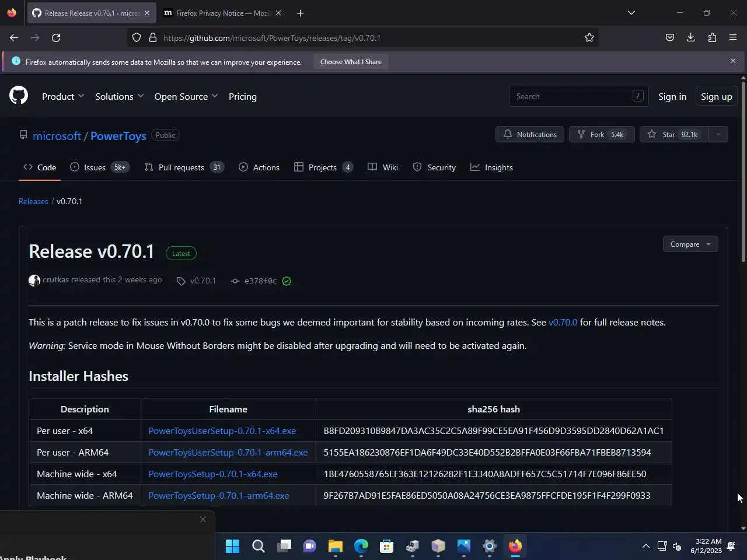
Task: Download PowerToysSetup-0.70.1-x64.exe
Action: click(213, 474)
